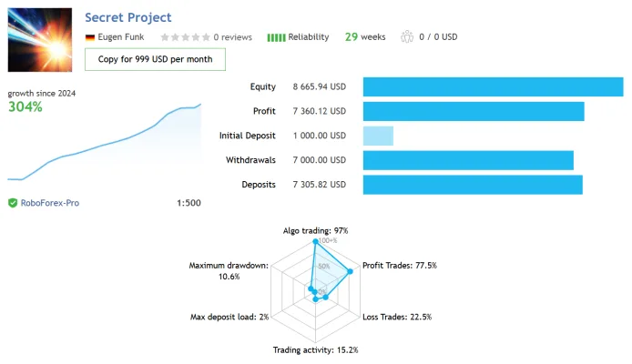Image resolution: width=632 pixels, height=364 pixels.
Task: Open the 0 reviews link
Action: pos(232,37)
